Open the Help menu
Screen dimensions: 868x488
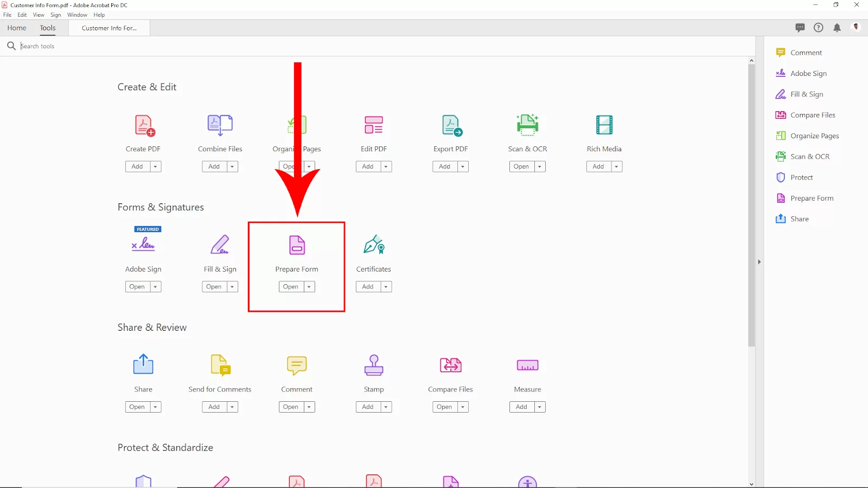pyautogui.click(x=99, y=15)
